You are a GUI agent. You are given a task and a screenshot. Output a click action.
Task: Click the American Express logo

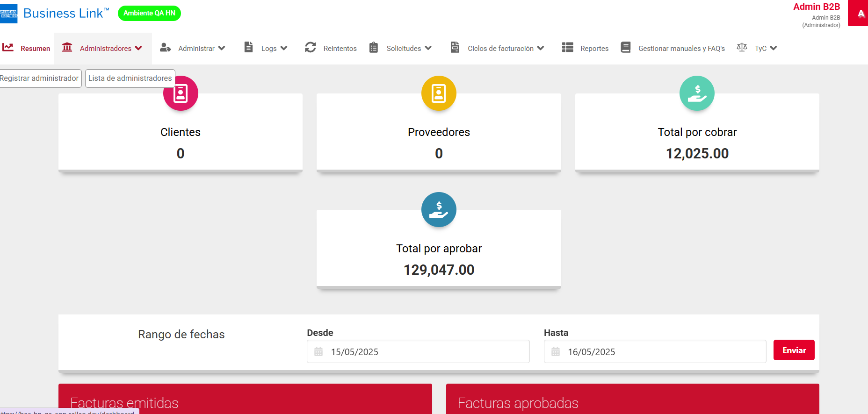pos(8,14)
